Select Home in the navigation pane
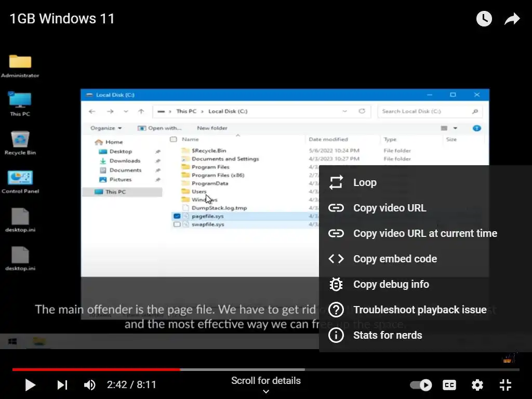The image size is (532, 399). pyautogui.click(x=109, y=142)
